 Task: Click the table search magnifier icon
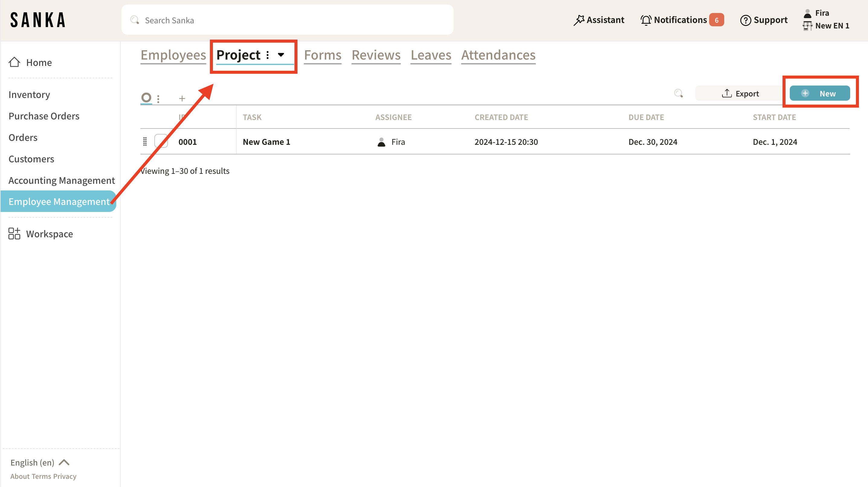[678, 93]
